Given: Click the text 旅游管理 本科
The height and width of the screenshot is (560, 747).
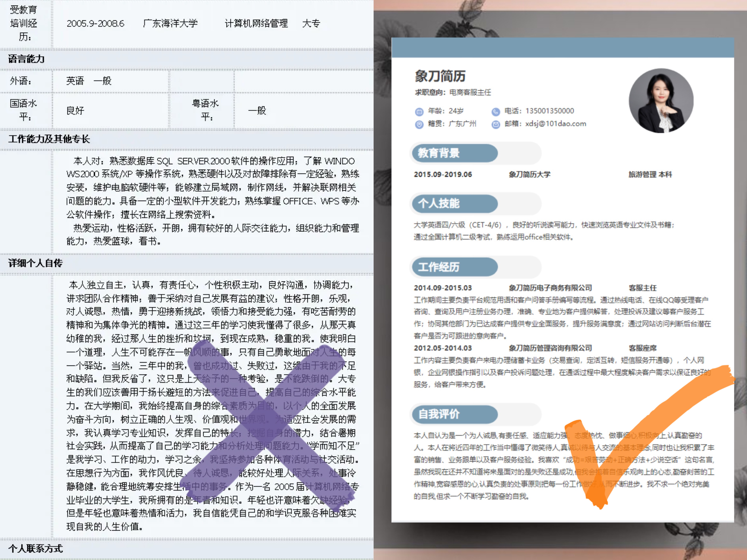Looking at the screenshot, I should tap(650, 175).
